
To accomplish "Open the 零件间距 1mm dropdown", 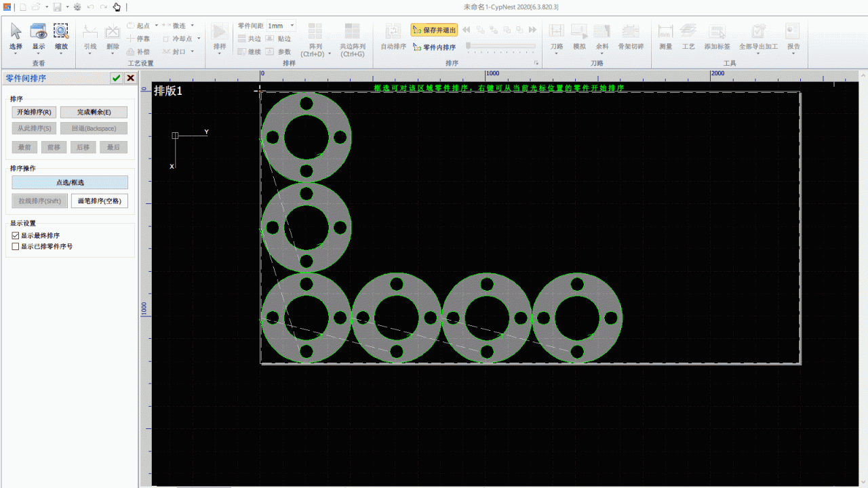I will tap(292, 26).
